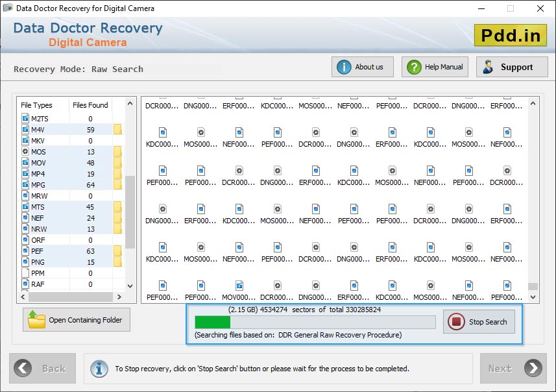The width and height of the screenshot is (556, 392).
Task: Select the 'PEF' row label
Action: 37,251
